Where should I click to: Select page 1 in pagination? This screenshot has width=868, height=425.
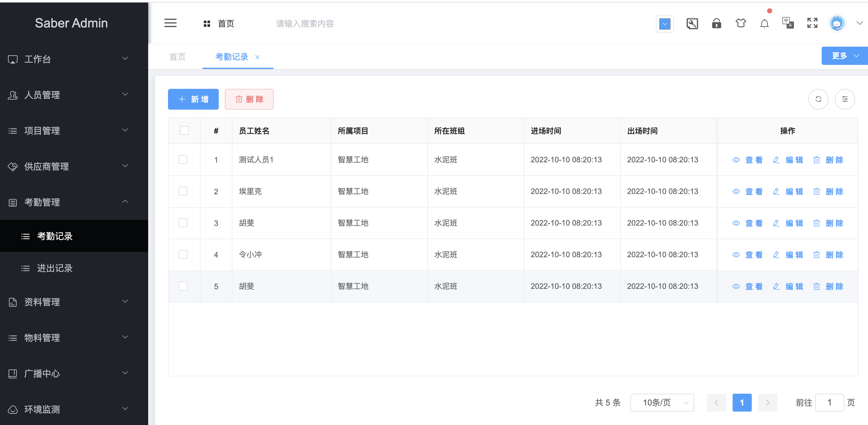click(x=742, y=402)
